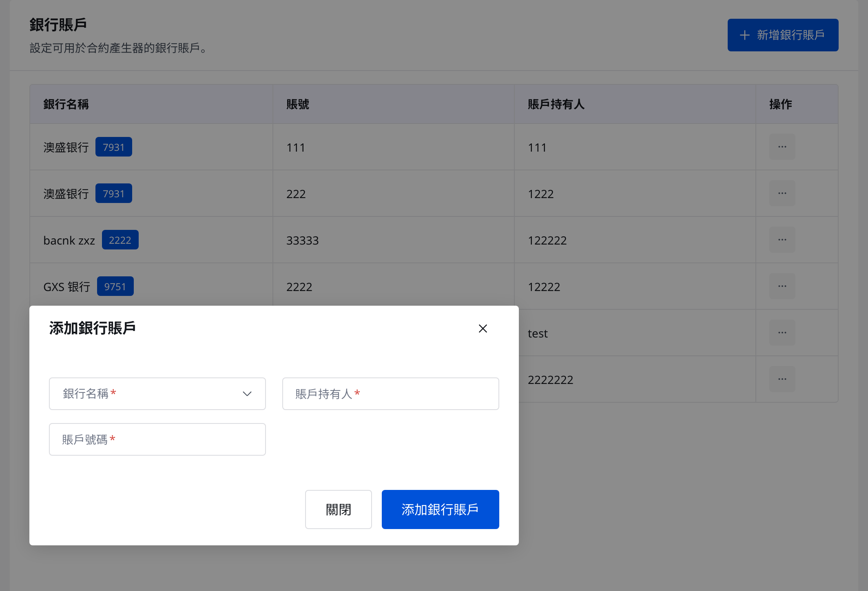Click the 賬戶持有人 input field

391,394
